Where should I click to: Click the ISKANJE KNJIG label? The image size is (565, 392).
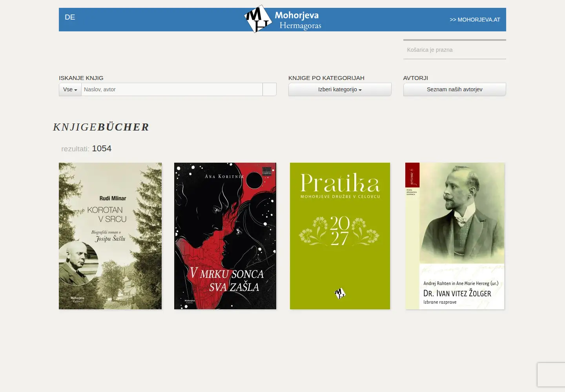point(81,78)
